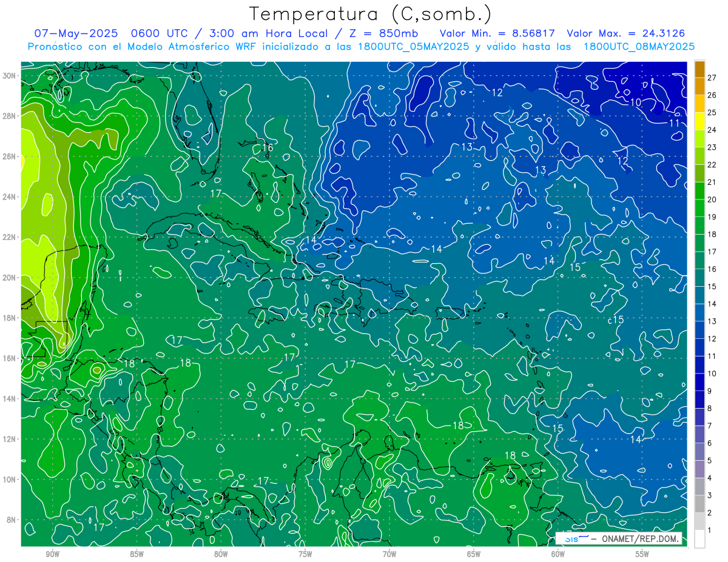Image resolution: width=728 pixels, height=562 pixels.
Task: Click the yellow swatch in the color legend
Action: click(699, 121)
